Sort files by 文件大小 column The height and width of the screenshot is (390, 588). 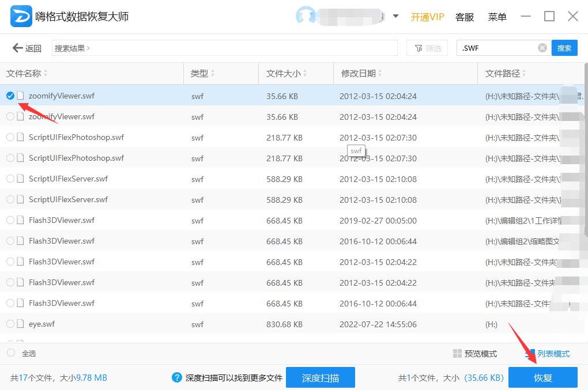285,74
